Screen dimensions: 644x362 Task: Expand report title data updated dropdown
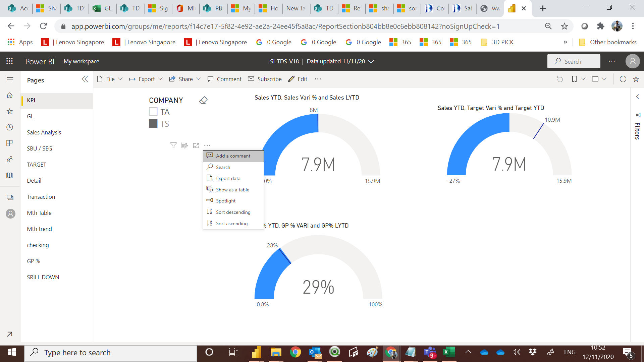tap(371, 61)
